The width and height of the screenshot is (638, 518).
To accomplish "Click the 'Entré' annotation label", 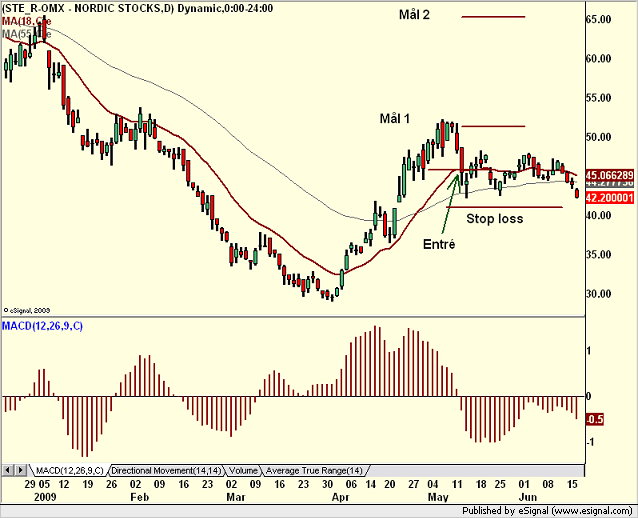I will click(x=439, y=244).
